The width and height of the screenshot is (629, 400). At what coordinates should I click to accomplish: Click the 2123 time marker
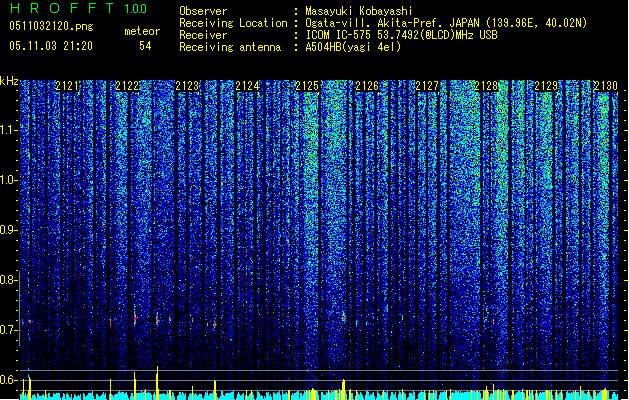click(x=187, y=86)
